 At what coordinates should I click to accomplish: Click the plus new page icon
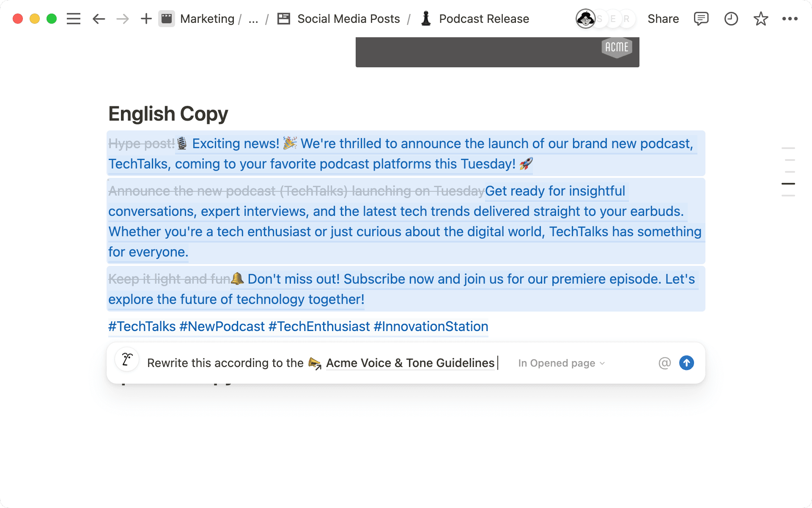(x=146, y=19)
